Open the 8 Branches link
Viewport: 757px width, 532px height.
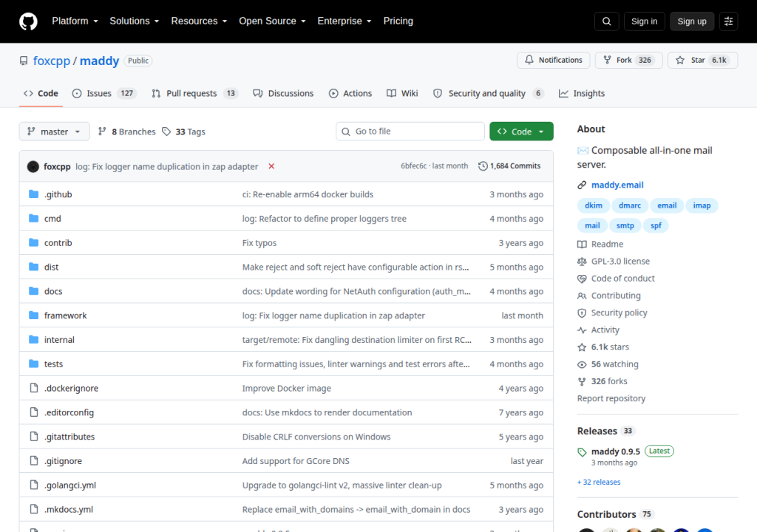tap(127, 132)
